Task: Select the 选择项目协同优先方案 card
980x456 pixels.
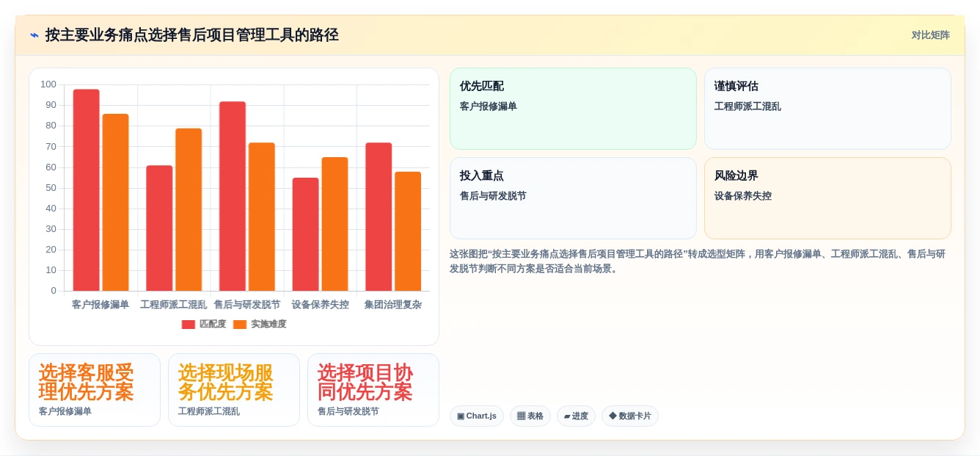Action: coord(373,390)
